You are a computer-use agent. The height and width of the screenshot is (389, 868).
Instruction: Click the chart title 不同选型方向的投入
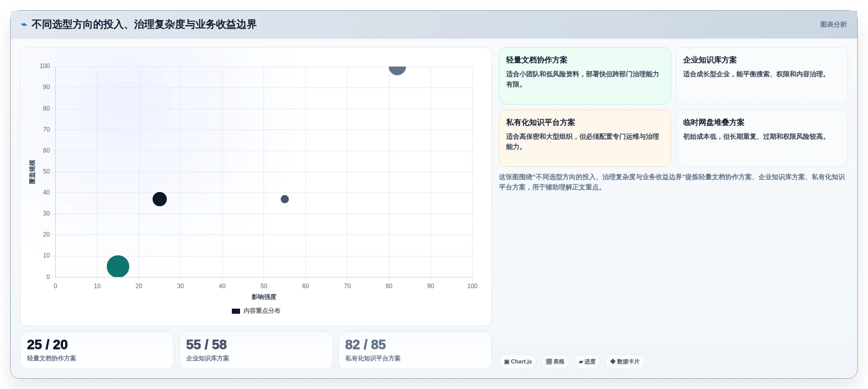(x=144, y=25)
